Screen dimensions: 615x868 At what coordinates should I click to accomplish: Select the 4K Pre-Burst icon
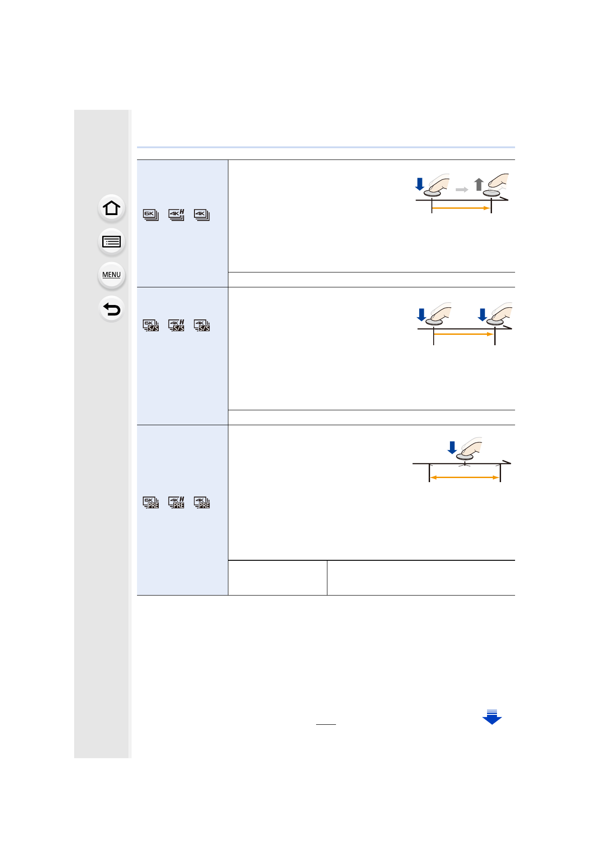[202, 502]
